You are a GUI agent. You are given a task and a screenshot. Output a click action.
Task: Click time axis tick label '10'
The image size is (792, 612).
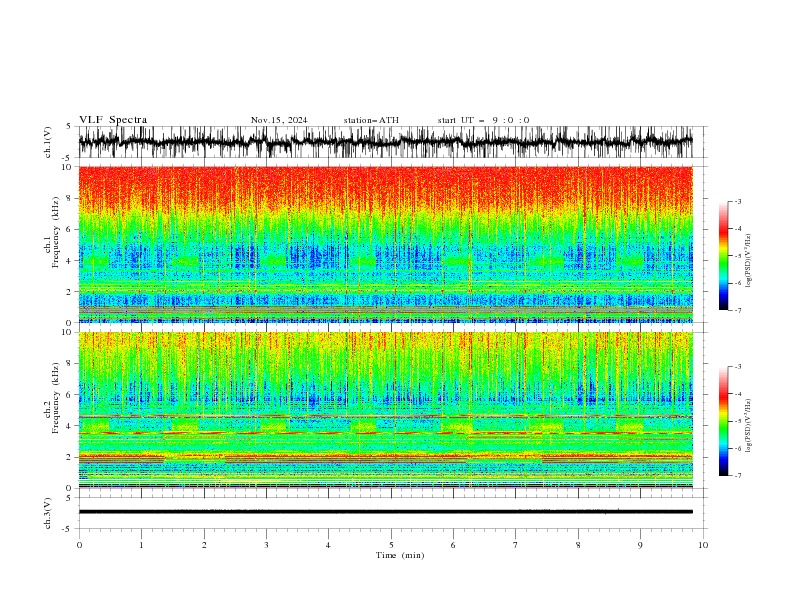click(703, 545)
